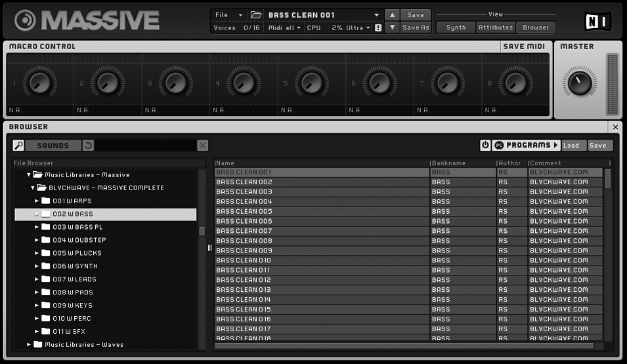Load the previous preset with up arrow
The image size is (627, 364).
coord(391,15)
